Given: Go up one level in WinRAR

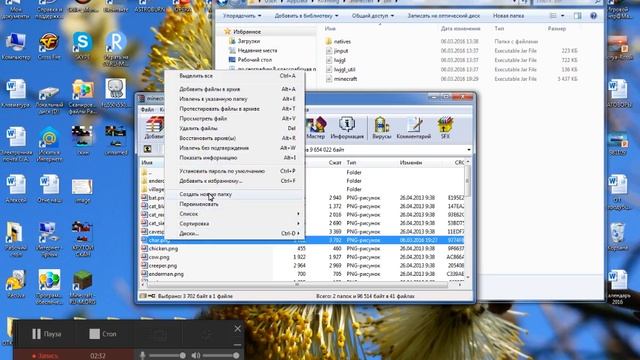Looking at the screenshot, I should [147, 149].
